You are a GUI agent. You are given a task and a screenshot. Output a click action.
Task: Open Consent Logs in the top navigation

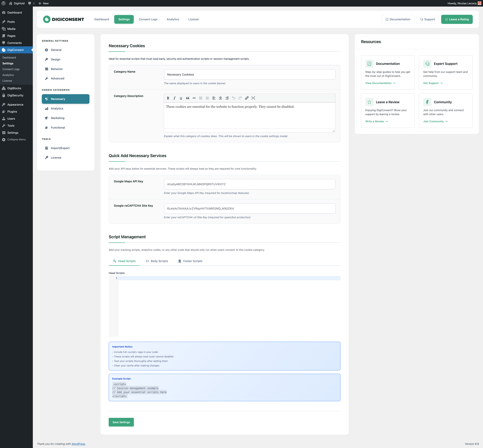coord(148,19)
